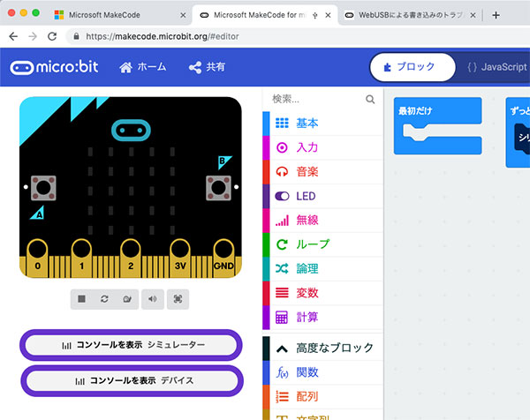530x420 pixels.
Task: Launch simulator in full screen
Action: (178, 299)
